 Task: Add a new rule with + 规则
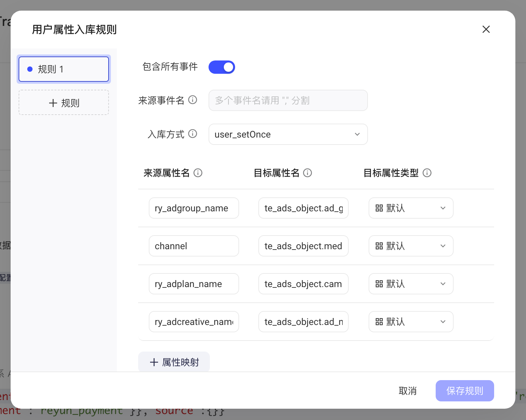pos(64,103)
